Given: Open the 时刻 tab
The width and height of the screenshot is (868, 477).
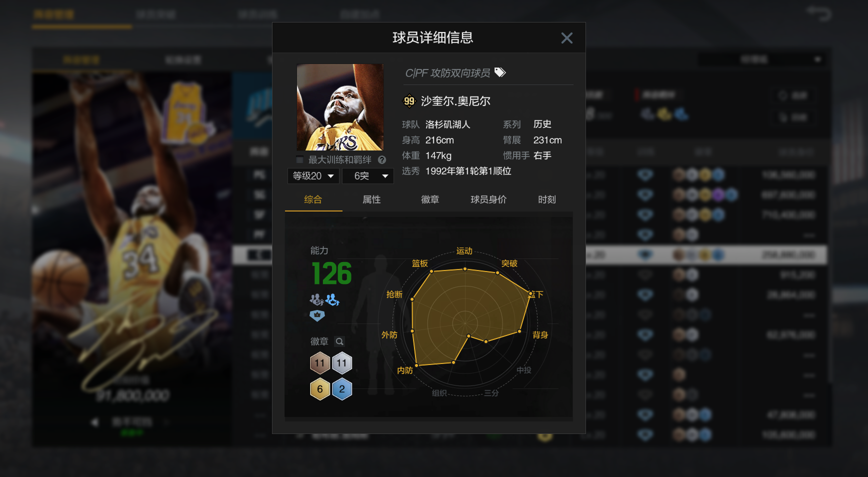Looking at the screenshot, I should (x=547, y=199).
